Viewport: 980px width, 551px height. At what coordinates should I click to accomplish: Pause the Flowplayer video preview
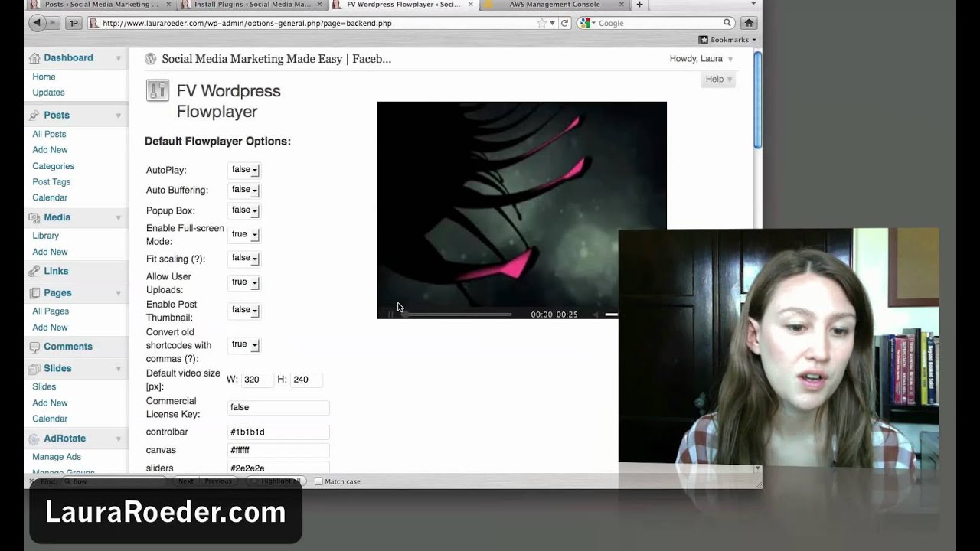coord(390,315)
